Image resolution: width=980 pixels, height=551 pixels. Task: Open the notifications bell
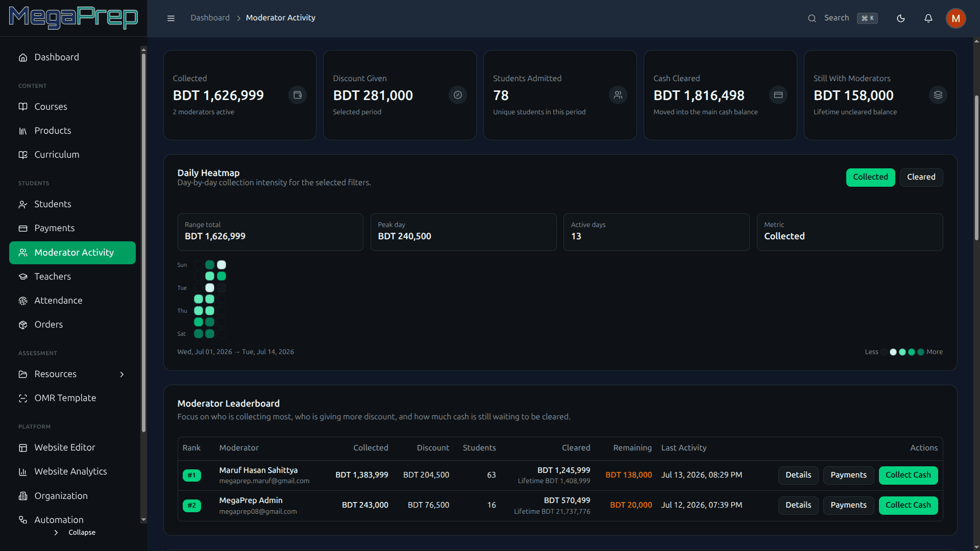point(928,18)
